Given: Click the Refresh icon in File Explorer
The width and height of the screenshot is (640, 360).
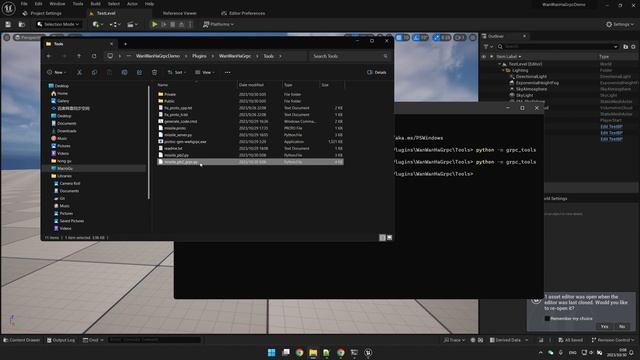Looking at the screenshot, I should [94, 56].
